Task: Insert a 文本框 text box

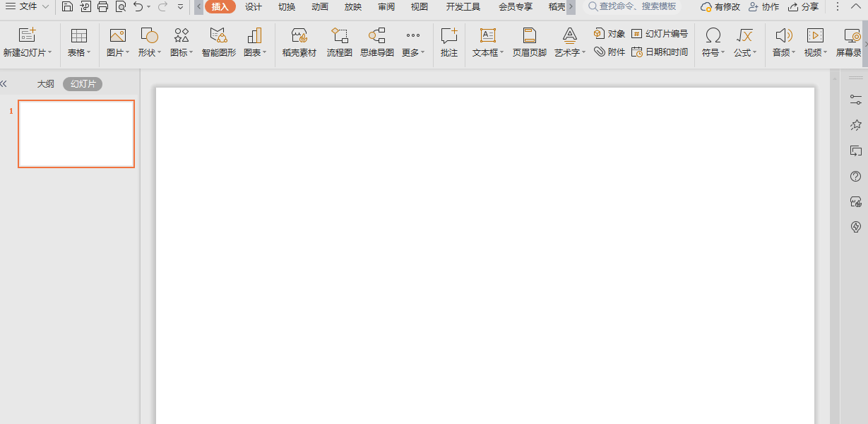Action: tap(488, 43)
